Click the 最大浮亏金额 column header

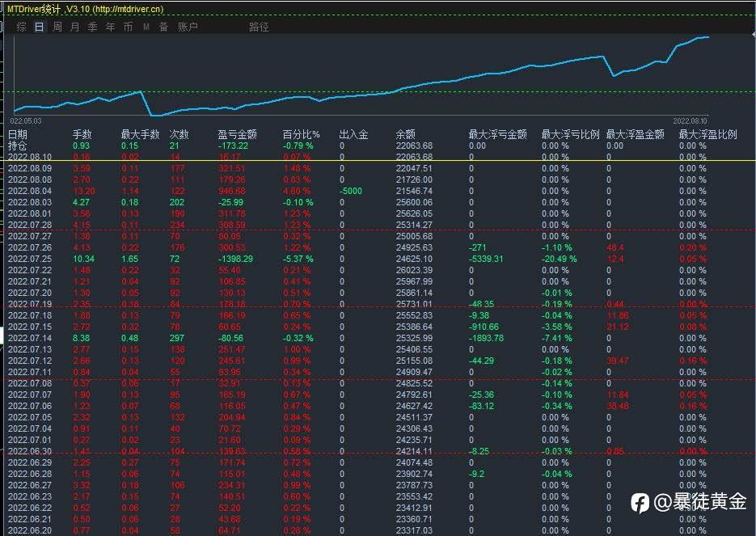[x=497, y=134]
